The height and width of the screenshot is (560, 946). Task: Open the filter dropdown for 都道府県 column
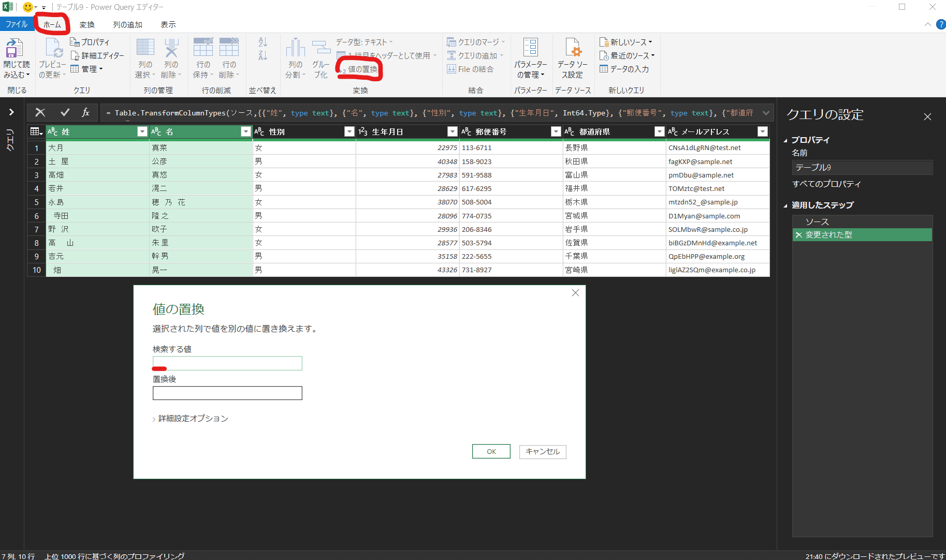pyautogui.click(x=659, y=132)
